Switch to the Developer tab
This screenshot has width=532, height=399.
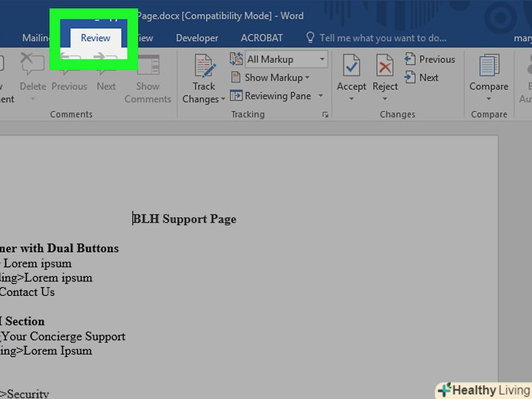(x=197, y=38)
